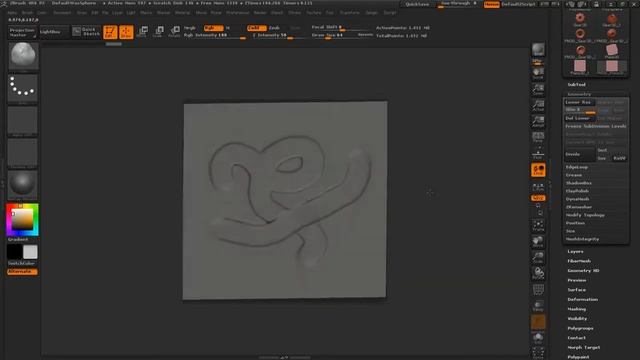Screen dimensions: 640x360
Task: Click the Quick Sketch icon
Action: tap(86, 31)
